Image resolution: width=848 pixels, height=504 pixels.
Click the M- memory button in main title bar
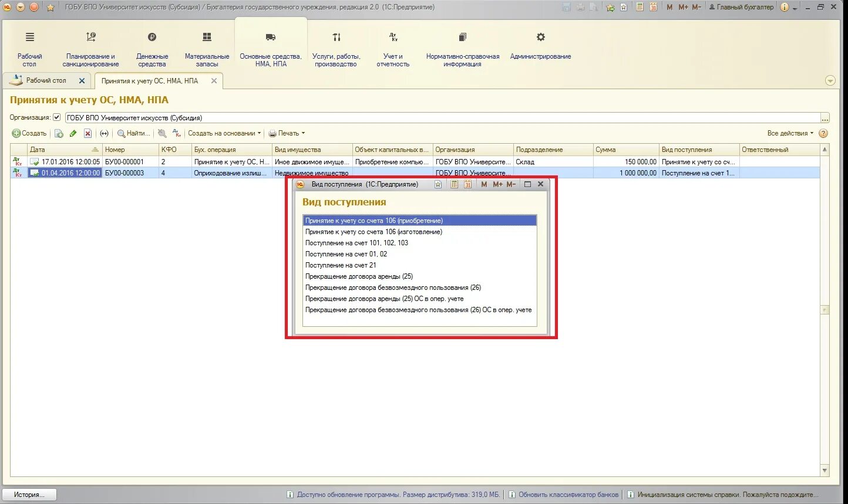pyautogui.click(x=696, y=7)
